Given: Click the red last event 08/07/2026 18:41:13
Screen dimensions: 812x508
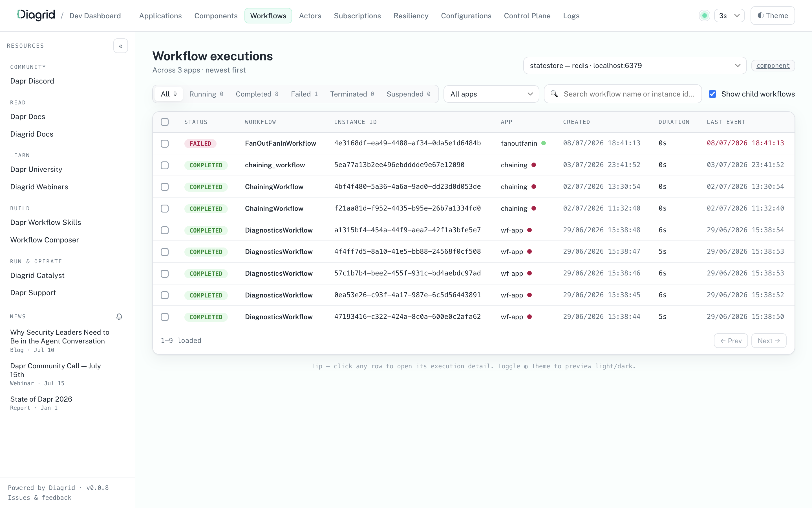Looking at the screenshot, I should tap(745, 143).
